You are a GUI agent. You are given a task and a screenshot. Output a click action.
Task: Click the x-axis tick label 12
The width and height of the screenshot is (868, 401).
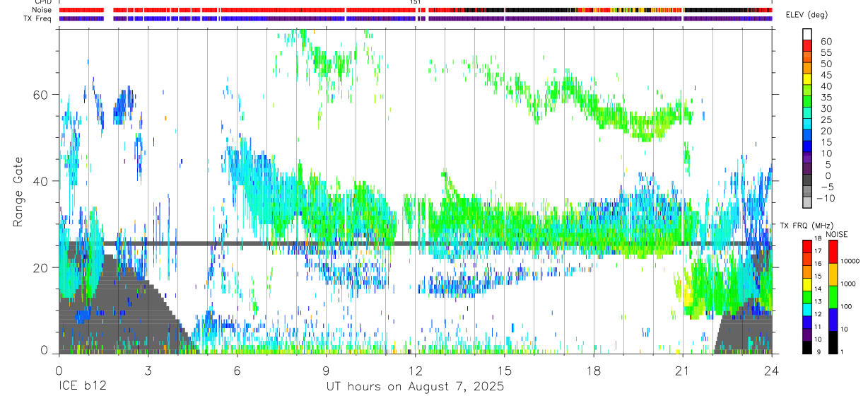point(416,370)
